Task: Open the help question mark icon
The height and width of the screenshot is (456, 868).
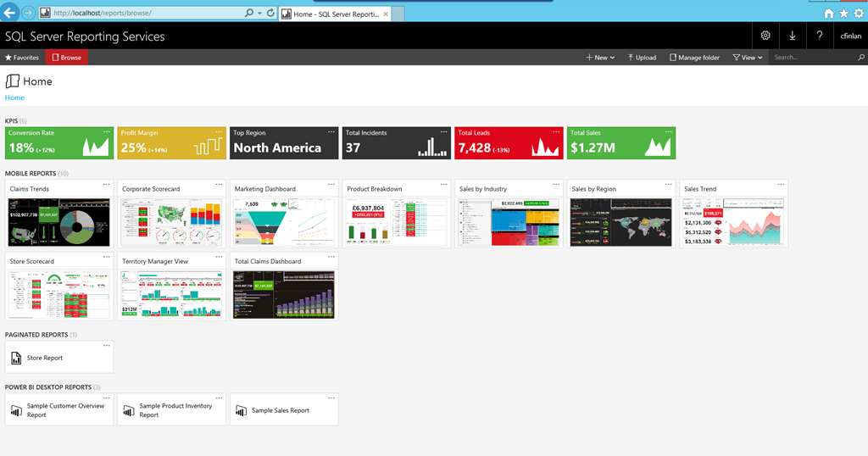Action: (820, 36)
